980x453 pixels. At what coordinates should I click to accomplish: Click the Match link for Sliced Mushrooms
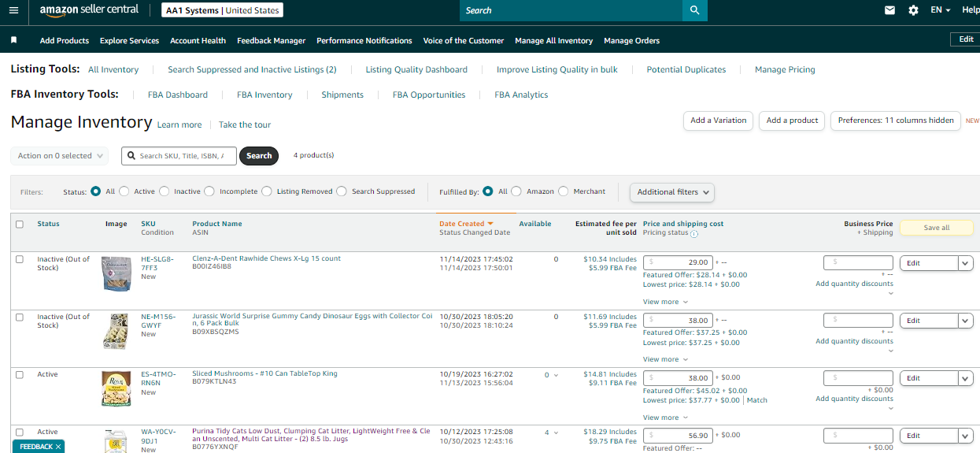(757, 400)
